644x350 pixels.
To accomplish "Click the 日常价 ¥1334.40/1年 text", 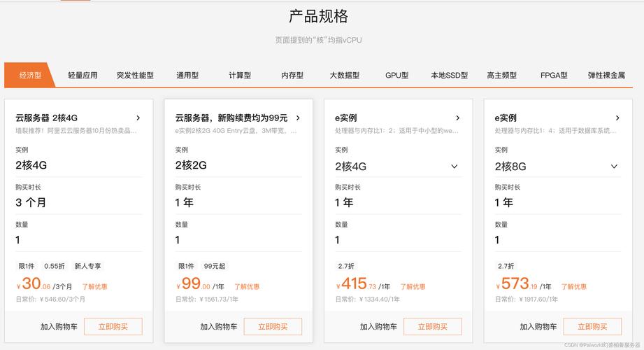I will pyautogui.click(x=367, y=299).
